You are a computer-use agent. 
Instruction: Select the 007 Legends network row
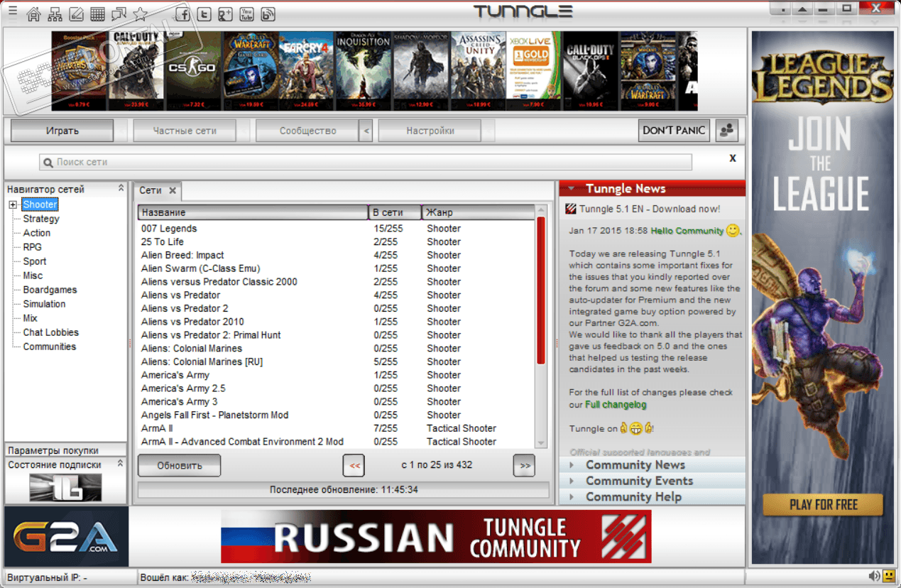337,229
